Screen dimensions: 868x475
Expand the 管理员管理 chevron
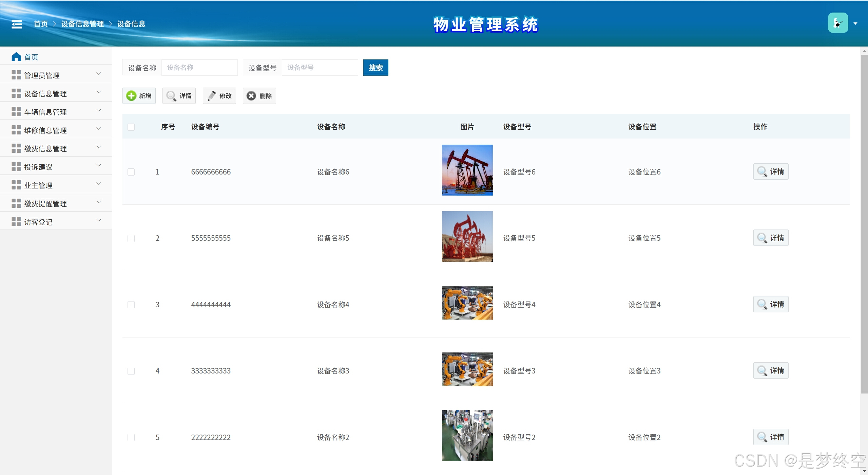point(99,74)
